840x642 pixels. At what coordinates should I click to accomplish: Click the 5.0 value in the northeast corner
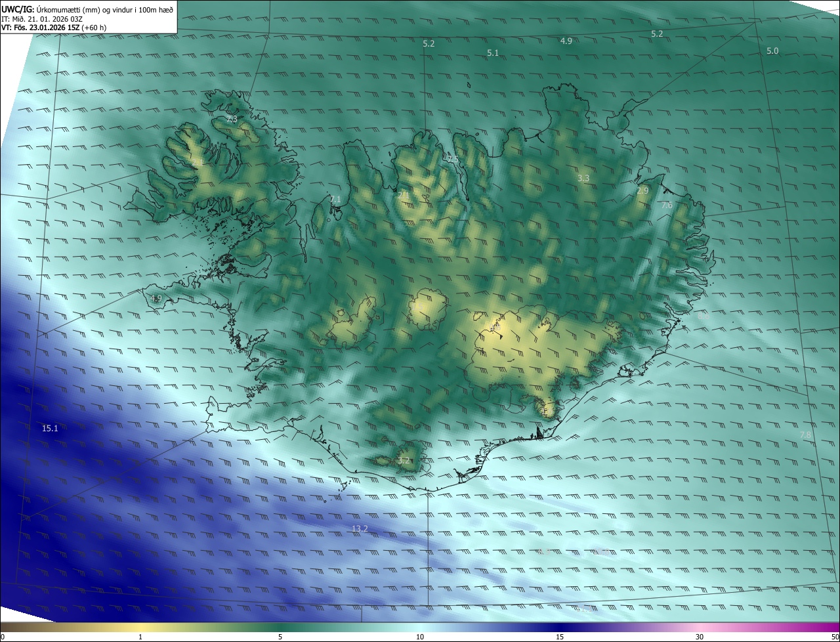pyautogui.click(x=772, y=51)
